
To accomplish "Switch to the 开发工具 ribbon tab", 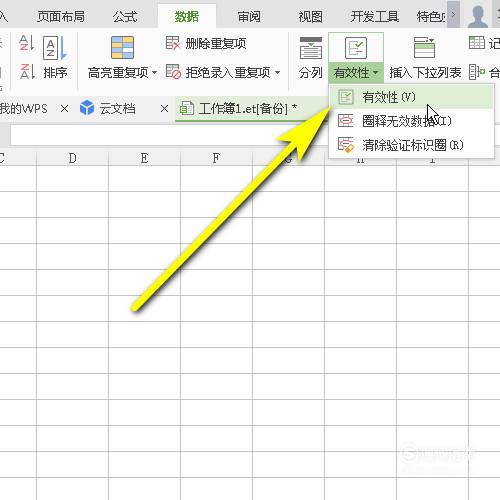I will click(375, 16).
